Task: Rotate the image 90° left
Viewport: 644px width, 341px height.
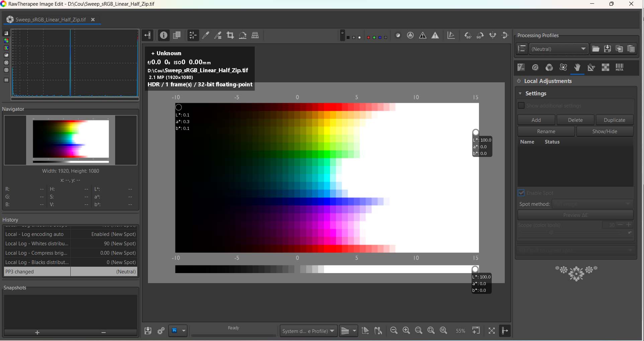Action: [468, 35]
